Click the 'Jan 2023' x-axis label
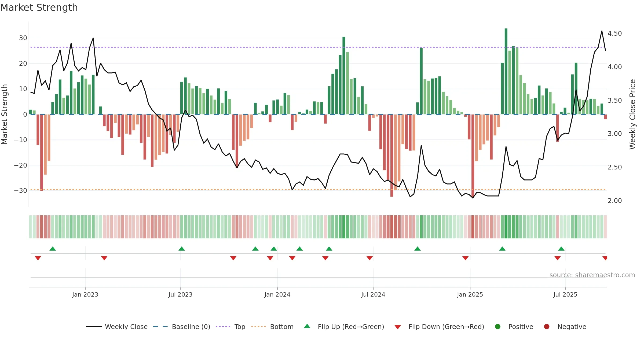This screenshot has height=362, width=644. [x=85, y=294]
